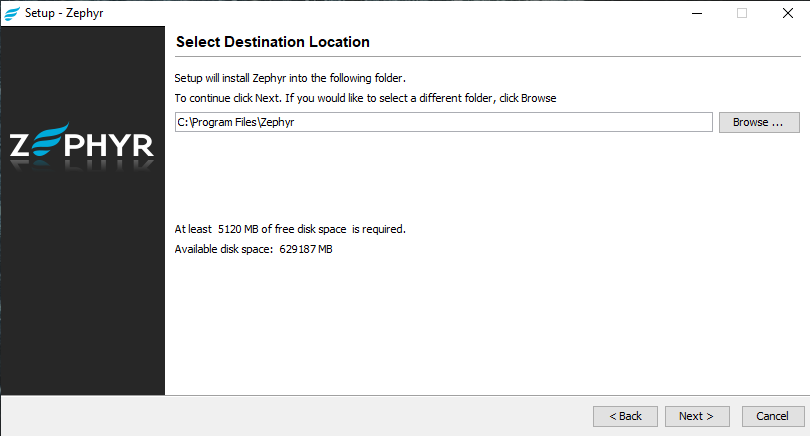Click the required free disk space text

tap(290, 229)
